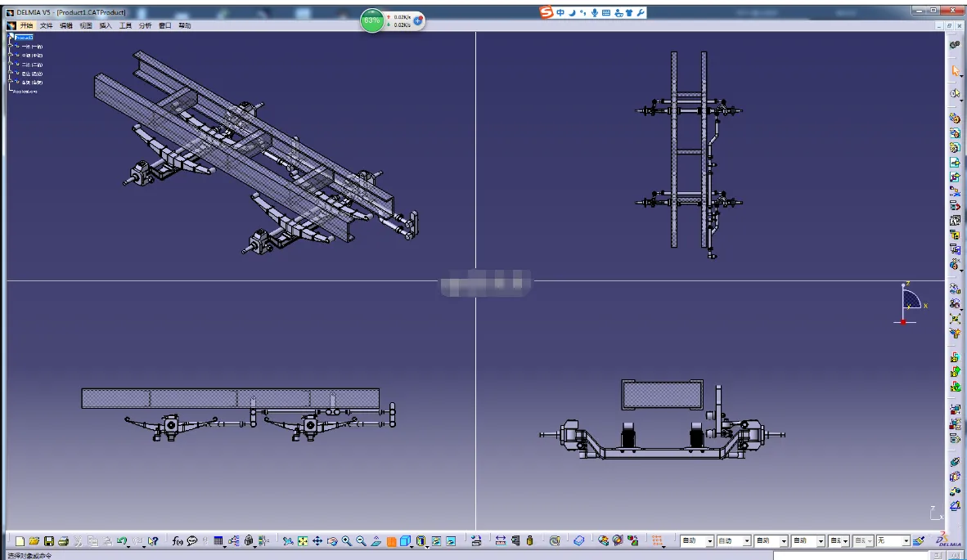Image resolution: width=967 pixels, height=560 pixels.
Task: Click the painter brush icon in graphic properties
Action: (919, 541)
